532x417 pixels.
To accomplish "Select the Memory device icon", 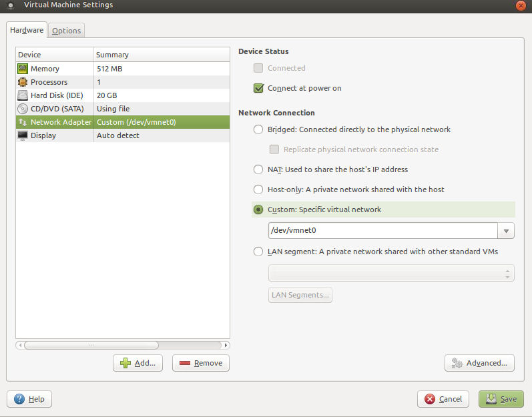I will tap(23, 69).
